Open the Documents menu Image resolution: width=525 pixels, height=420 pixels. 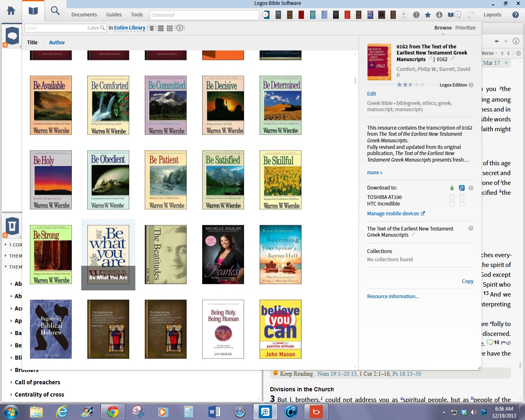coord(84,15)
